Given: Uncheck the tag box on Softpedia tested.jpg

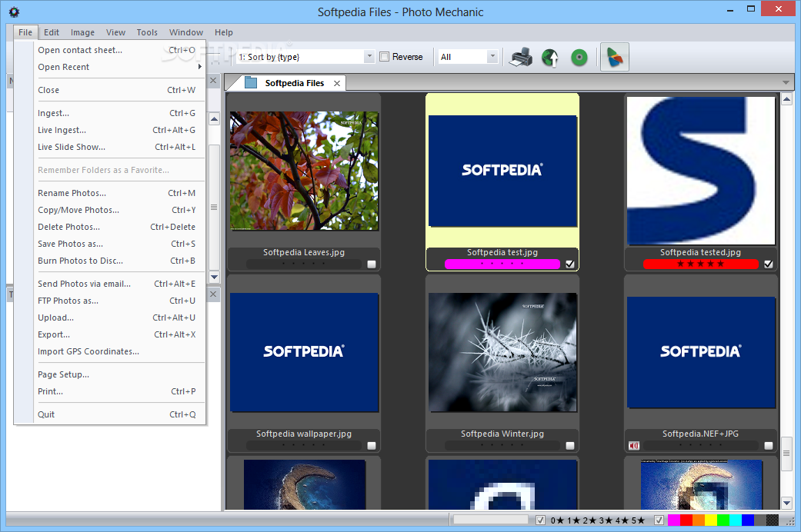Looking at the screenshot, I should pos(769,264).
